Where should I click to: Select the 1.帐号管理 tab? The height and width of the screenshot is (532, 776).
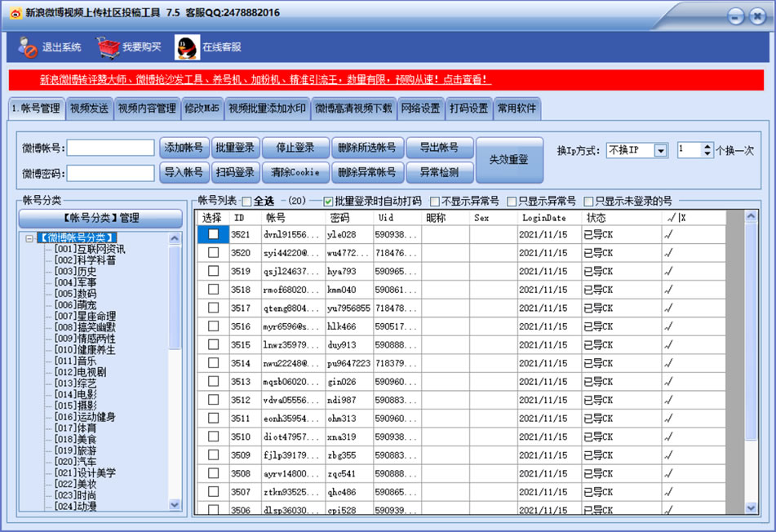pos(36,109)
